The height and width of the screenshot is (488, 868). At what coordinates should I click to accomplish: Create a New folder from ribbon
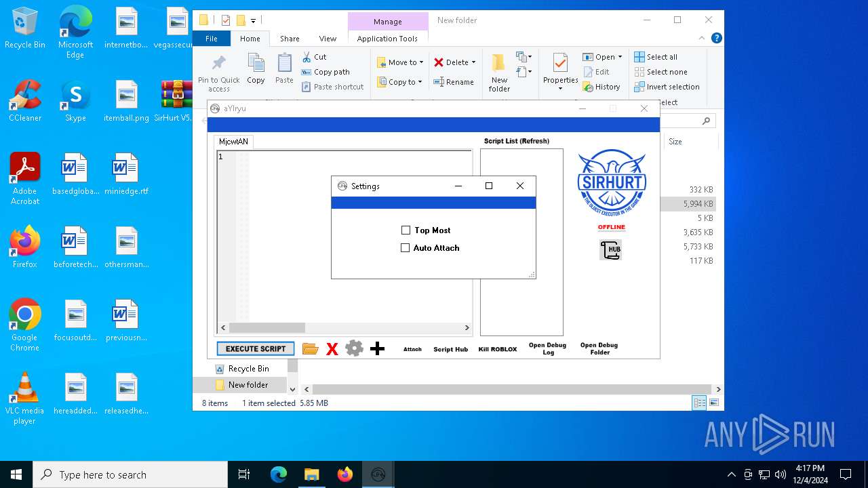pyautogui.click(x=499, y=73)
